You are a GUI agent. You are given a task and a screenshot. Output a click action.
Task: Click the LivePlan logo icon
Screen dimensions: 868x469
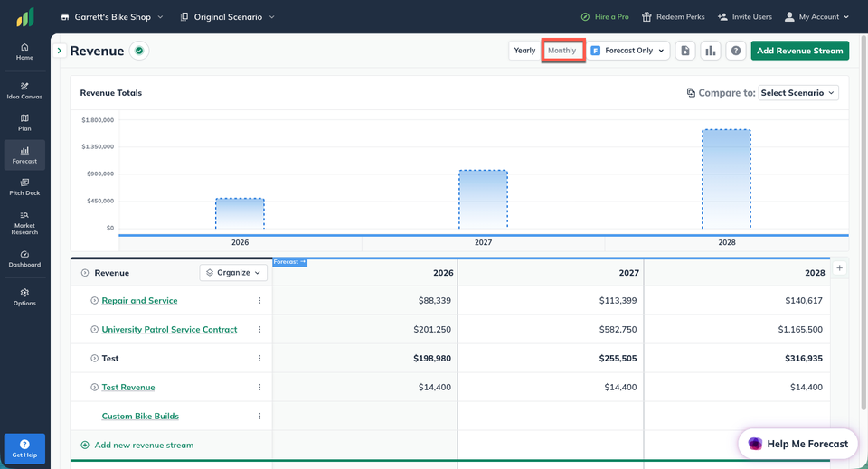tap(25, 17)
